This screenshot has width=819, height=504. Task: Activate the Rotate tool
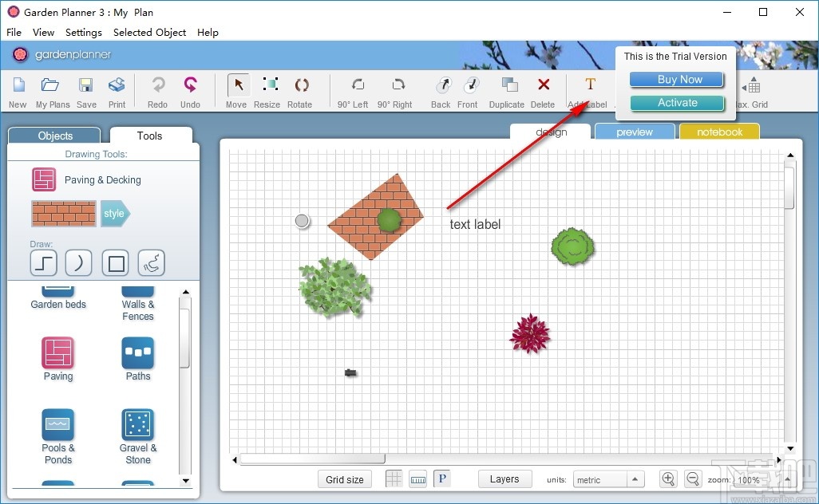301,88
